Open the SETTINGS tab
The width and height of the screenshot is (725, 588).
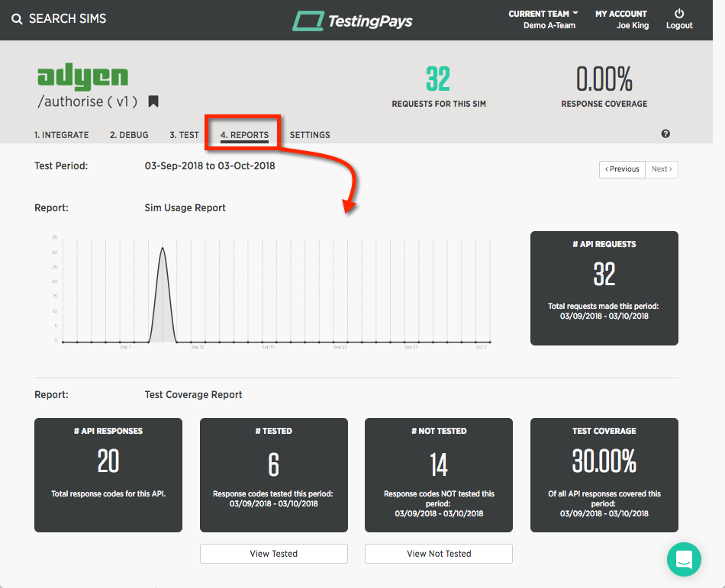(x=310, y=135)
